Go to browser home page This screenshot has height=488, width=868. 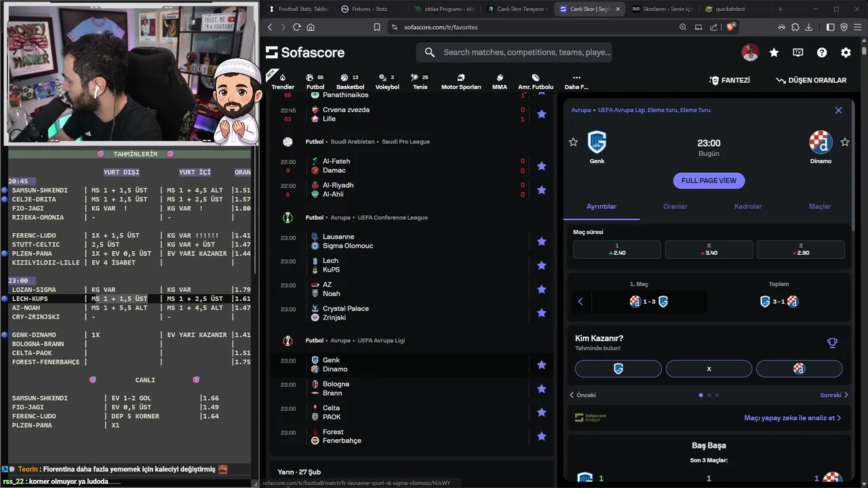tap(311, 27)
